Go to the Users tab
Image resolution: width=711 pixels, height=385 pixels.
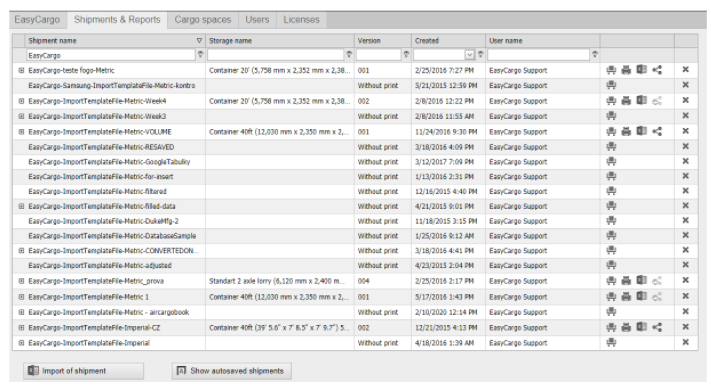click(257, 20)
